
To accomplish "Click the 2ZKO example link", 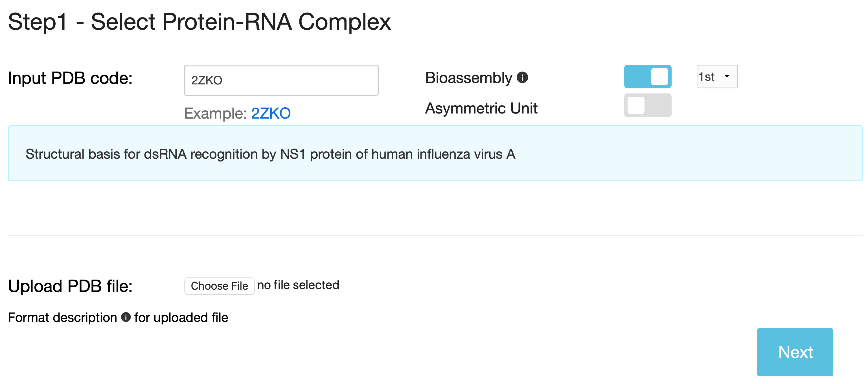I will 271,113.
